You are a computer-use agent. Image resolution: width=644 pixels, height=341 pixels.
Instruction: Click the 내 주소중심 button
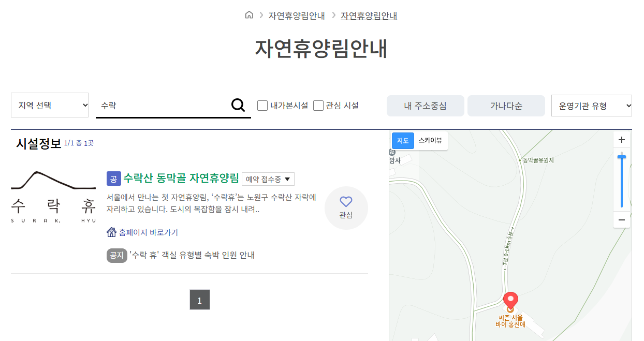pos(425,105)
